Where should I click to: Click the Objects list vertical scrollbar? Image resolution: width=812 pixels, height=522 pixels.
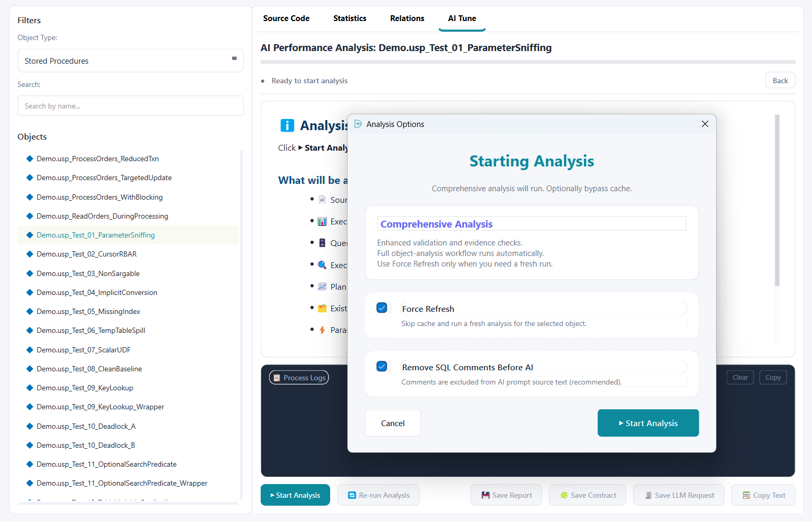[x=241, y=324]
